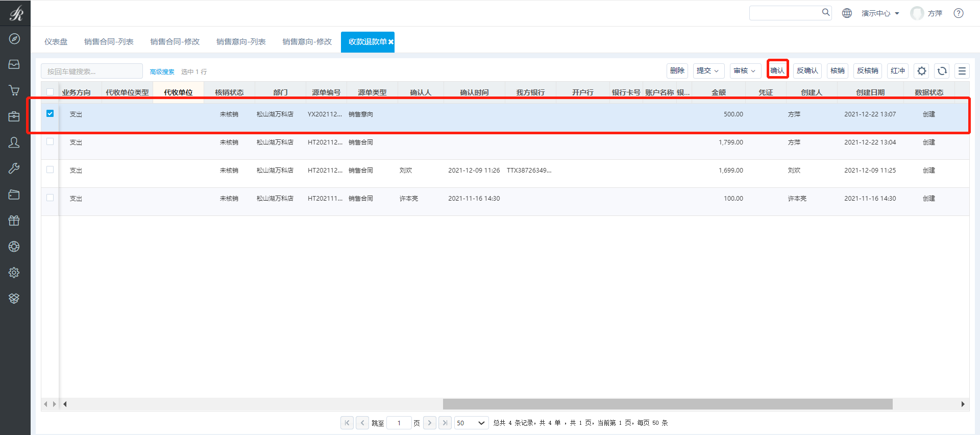Screen dimensions: 980x435
Task: Click the 核销状态 column header
Action: coord(229,92)
